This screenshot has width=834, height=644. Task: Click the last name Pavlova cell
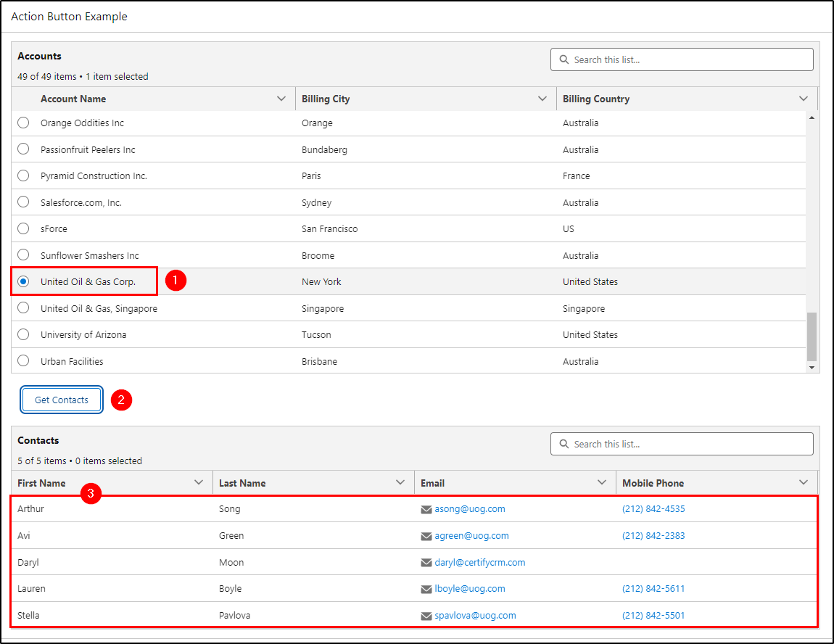[x=234, y=615]
